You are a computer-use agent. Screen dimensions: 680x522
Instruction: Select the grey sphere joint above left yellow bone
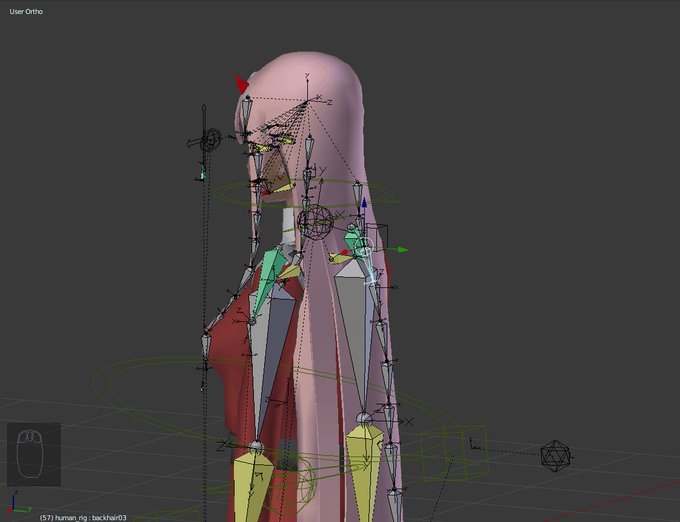point(256,447)
